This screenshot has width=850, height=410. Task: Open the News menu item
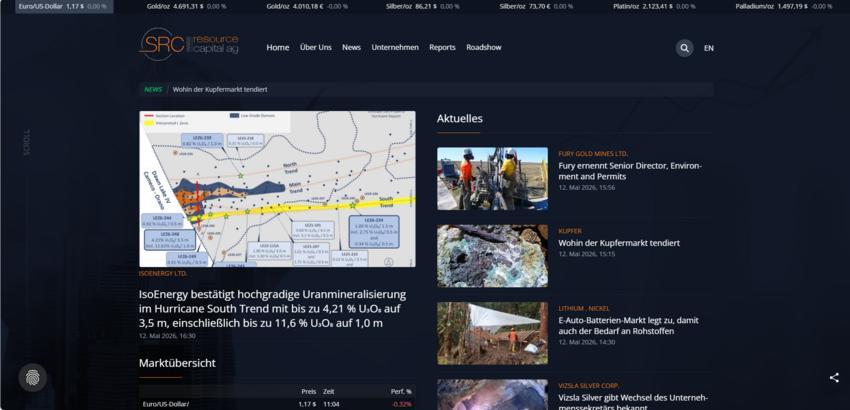[x=351, y=48]
